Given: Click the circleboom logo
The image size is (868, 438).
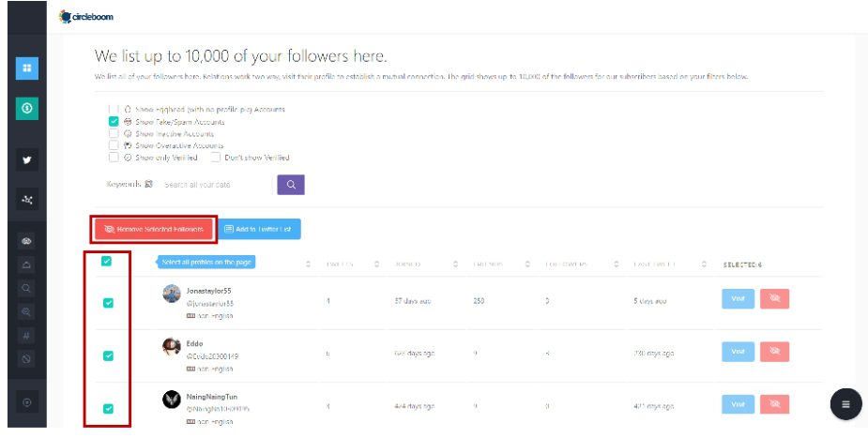Looking at the screenshot, I should (86, 17).
